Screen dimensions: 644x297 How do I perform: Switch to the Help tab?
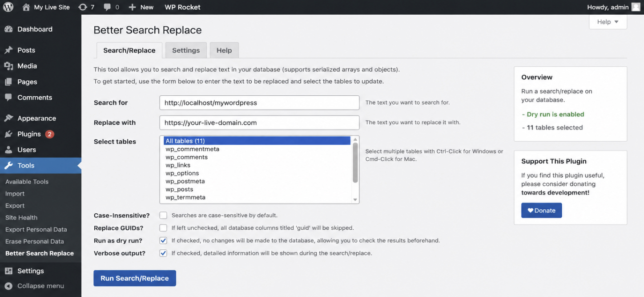coord(224,50)
